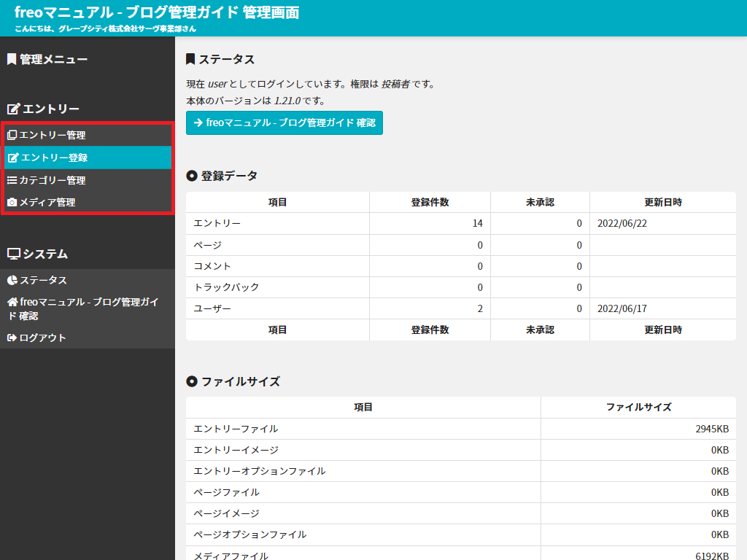The width and height of the screenshot is (747, 560).
Task: Click the ユーザー row label
Action: point(212,308)
